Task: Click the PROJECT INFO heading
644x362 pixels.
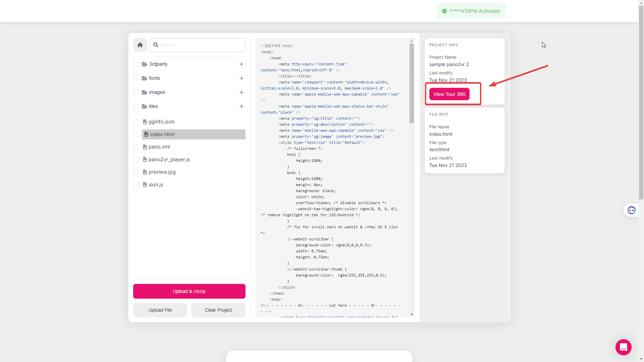Action: tap(443, 45)
